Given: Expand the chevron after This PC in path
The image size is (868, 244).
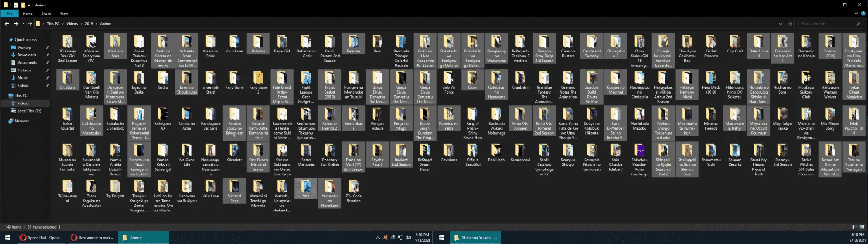Looking at the screenshot, I should pos(63,24).
